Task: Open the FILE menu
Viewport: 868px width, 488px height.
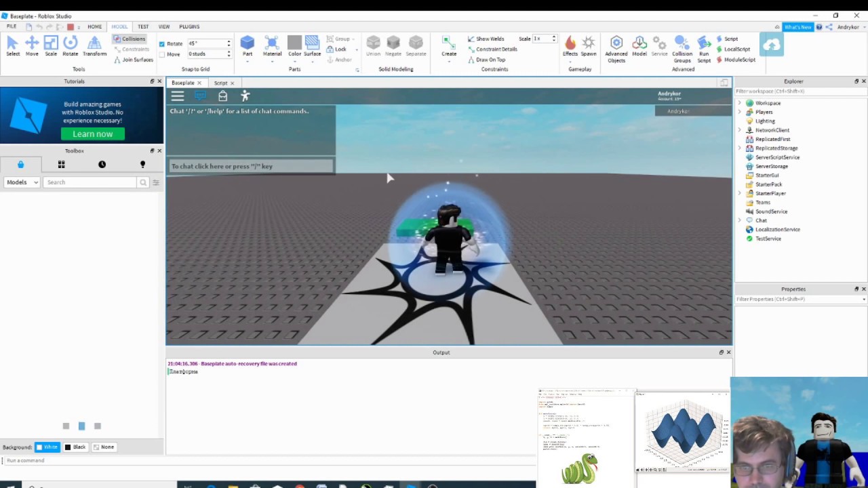Action: (12, 26)
